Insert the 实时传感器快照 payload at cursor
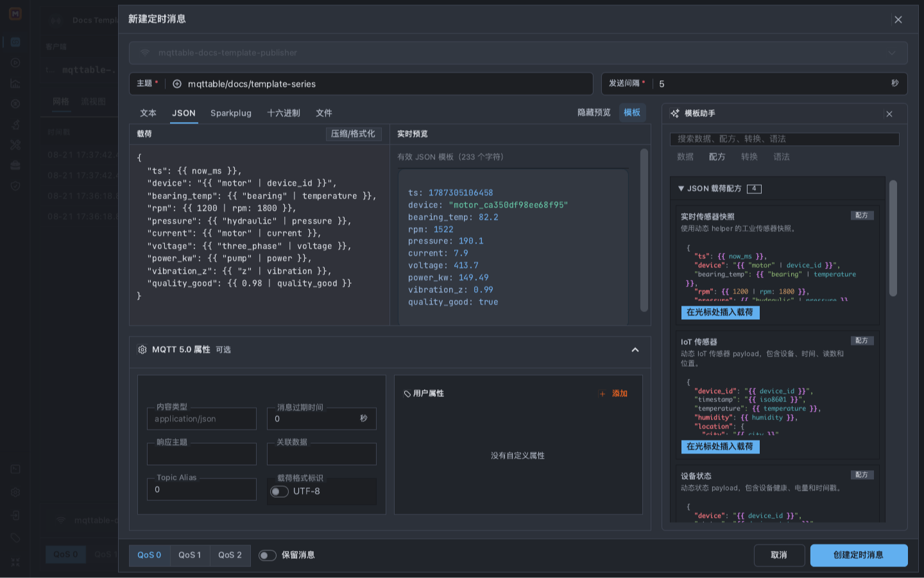The image size is (924, 578). click(720, 313)
